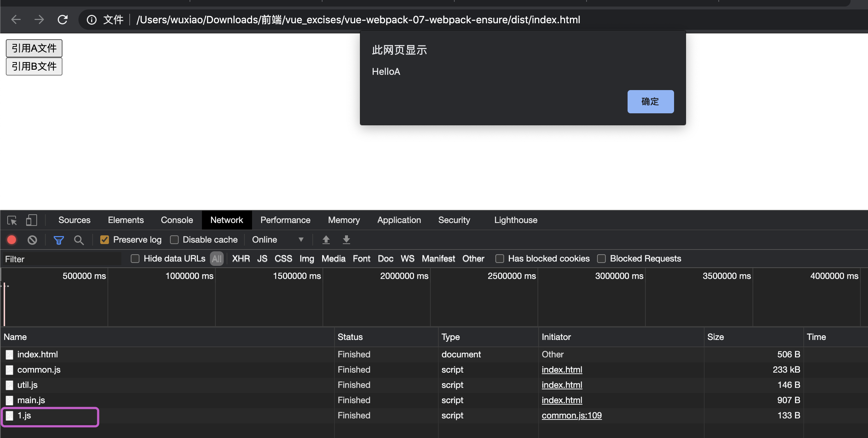Image resolution: width=868 pixels, height=438 pixels.
Task: Switch to the Console tab
Action: pyautogui.click(x=177, y=220)
